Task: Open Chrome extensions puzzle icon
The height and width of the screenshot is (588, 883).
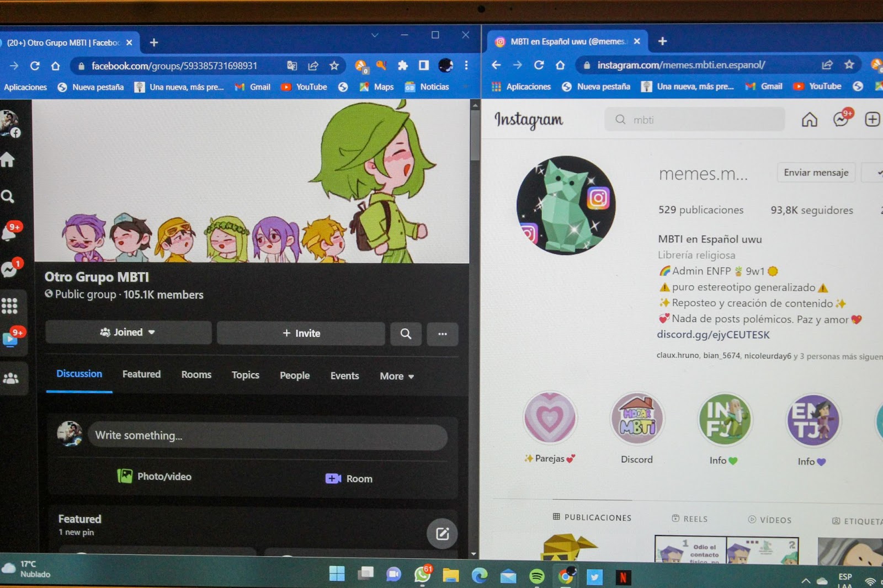Action: 402,66
